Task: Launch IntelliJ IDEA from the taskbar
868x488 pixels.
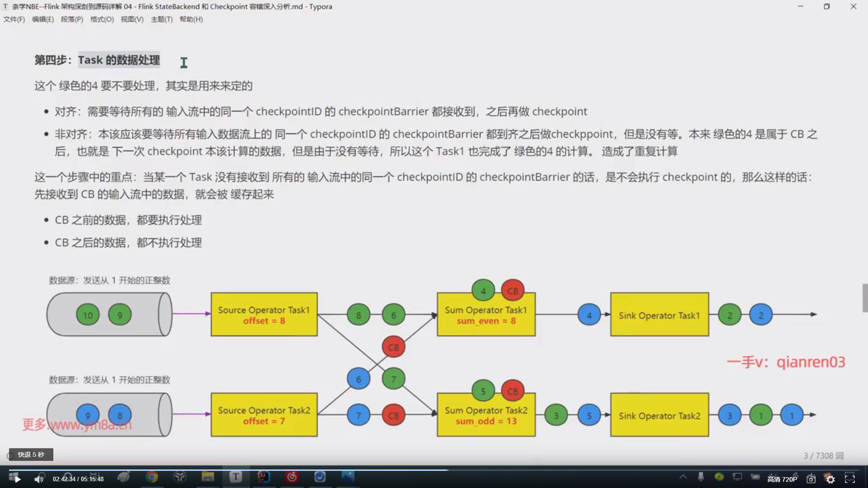Action: pyautogui.click(x=264, y=478)
